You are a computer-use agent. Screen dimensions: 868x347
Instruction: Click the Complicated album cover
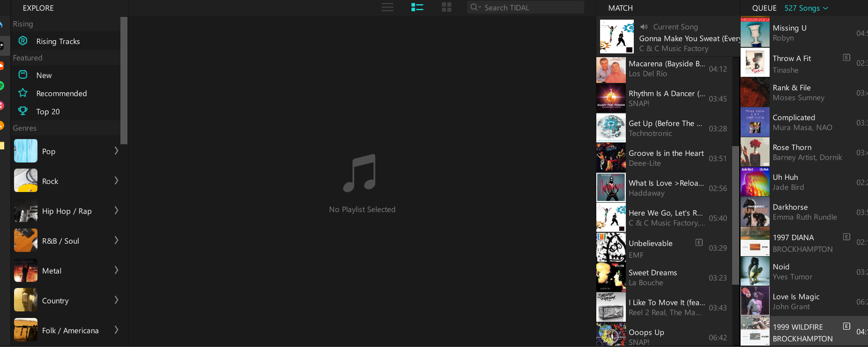[755, 122]
